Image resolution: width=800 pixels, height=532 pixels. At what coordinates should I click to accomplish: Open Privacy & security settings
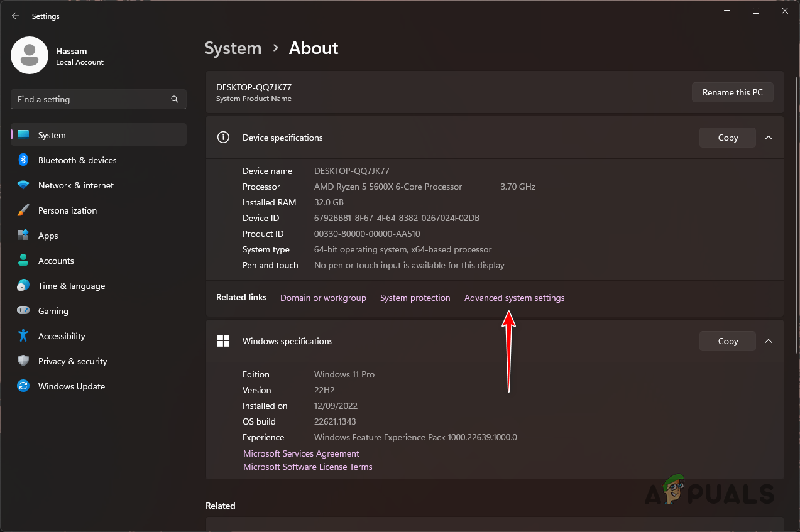pos(72,361)
